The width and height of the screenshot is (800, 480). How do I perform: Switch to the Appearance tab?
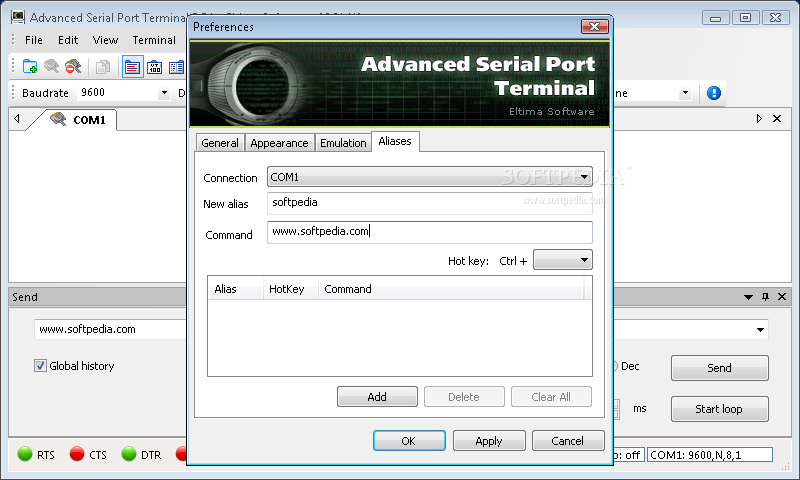[279, 143]
